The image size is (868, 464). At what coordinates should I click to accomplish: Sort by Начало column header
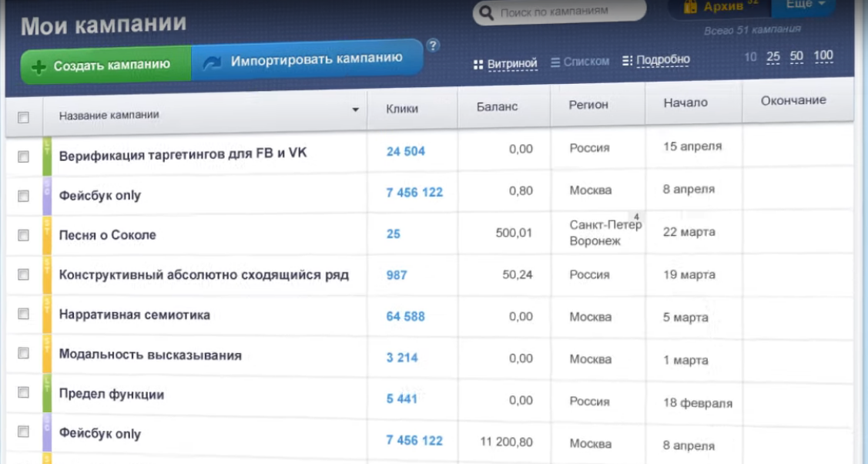tap(685, 103)
